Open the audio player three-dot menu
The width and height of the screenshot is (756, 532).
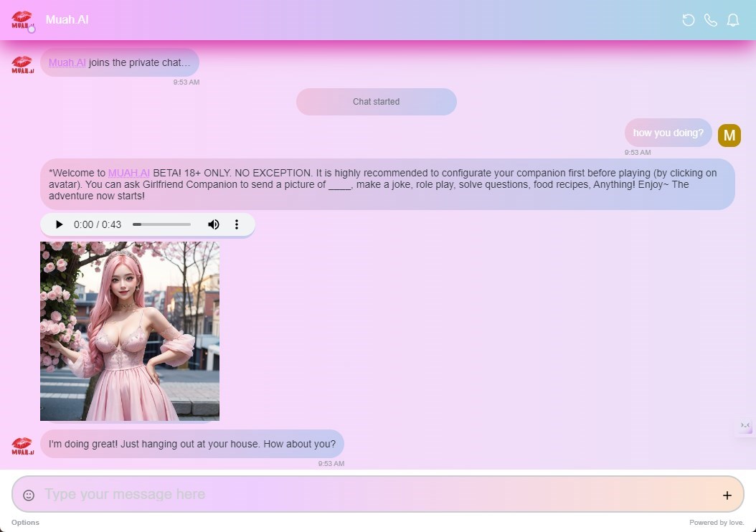click(237, 224)
